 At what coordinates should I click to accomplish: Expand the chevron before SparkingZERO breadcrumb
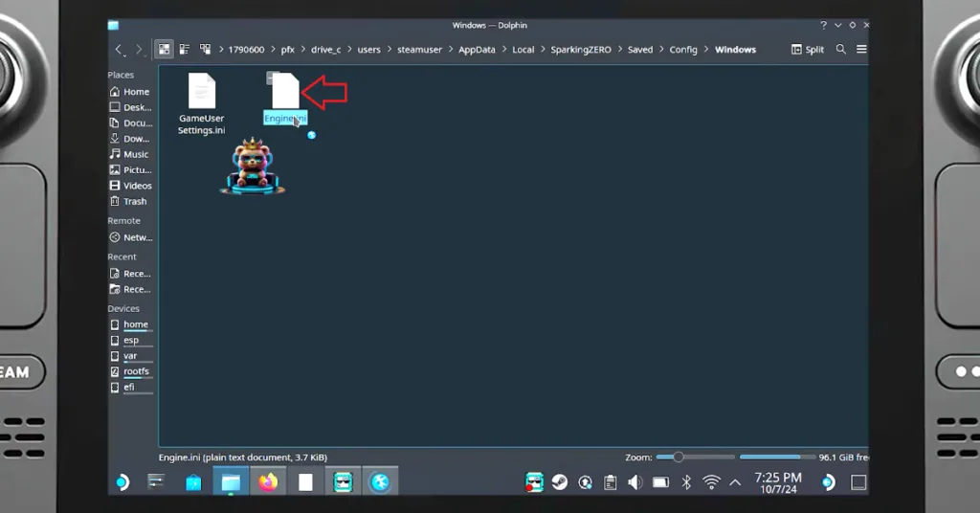(x=543, y=50)
